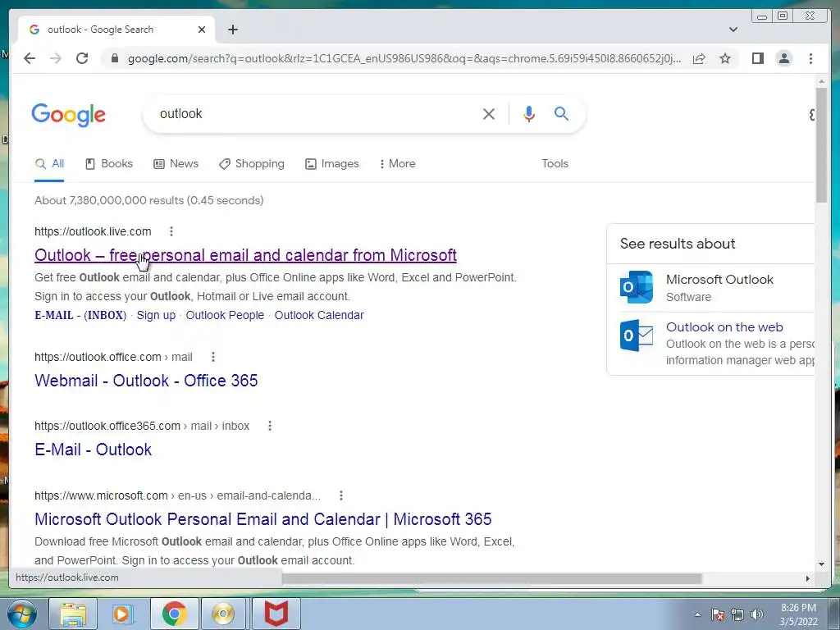
Task: Share this page icon in address bar
Action: tap(699, 58)
